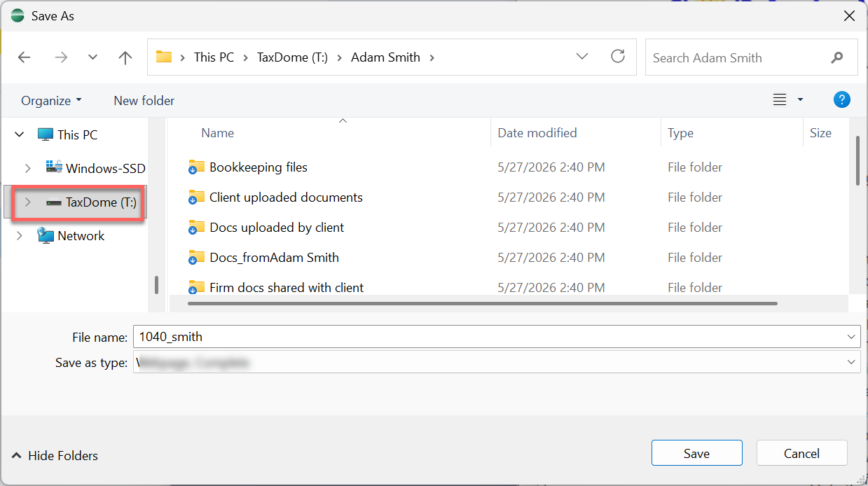Click the Hide Folders caret icon
The width and height of the screenshot is (868, 486).
pyautogui.click(x=17, y=455)
